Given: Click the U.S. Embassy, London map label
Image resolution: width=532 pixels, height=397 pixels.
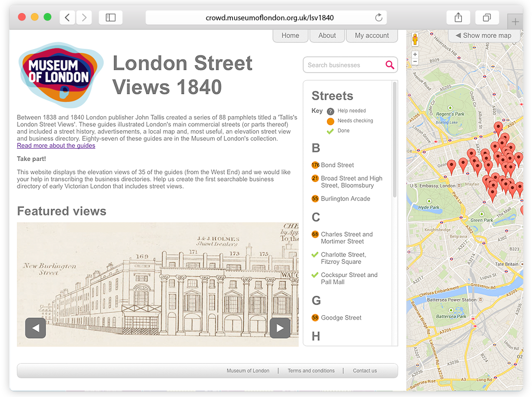Looking at the screenshot, I should point(432,186).
